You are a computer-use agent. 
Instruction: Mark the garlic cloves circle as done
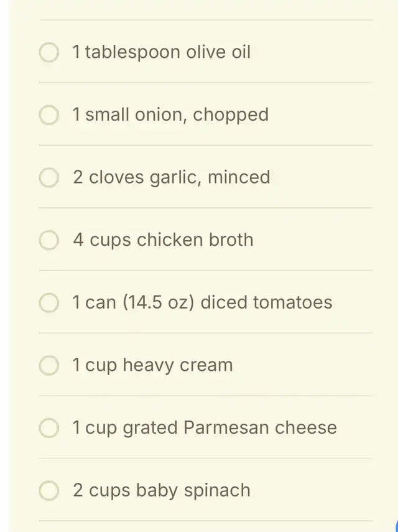point(49,177)
